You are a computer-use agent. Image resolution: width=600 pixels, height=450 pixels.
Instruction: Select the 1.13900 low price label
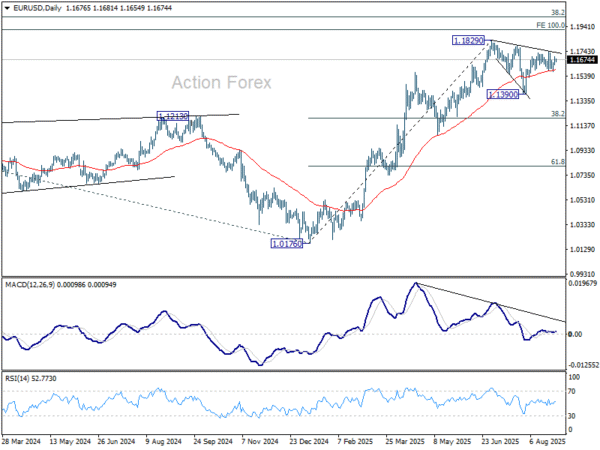[x=503, y=94]
